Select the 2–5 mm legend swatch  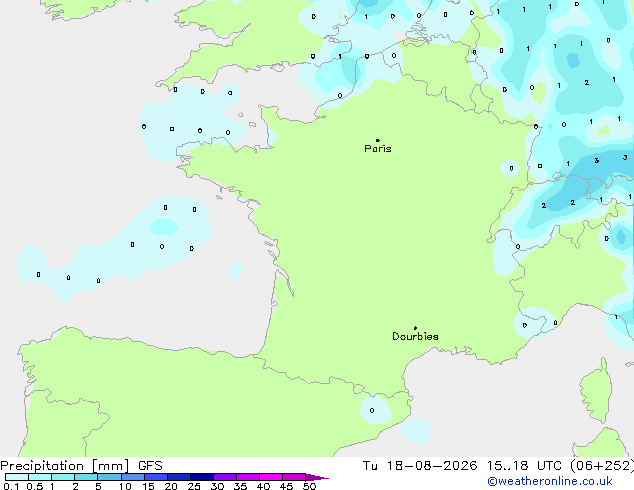86,477
